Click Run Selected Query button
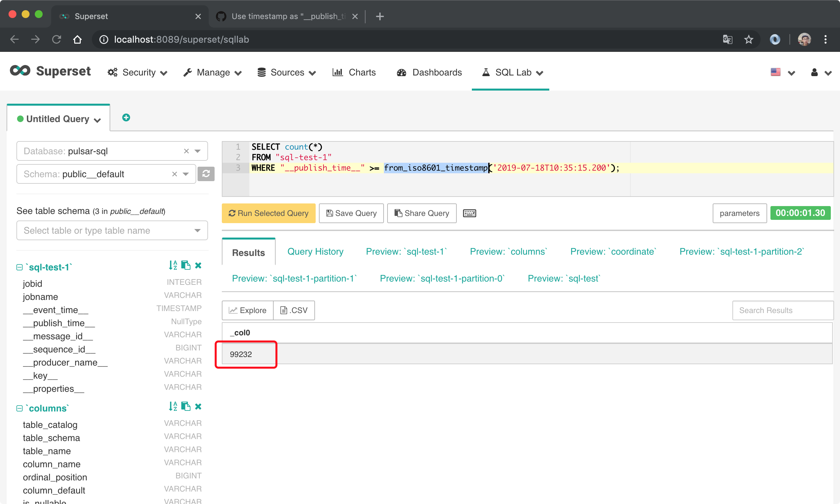Screen dimensions: 840x504 268,213
